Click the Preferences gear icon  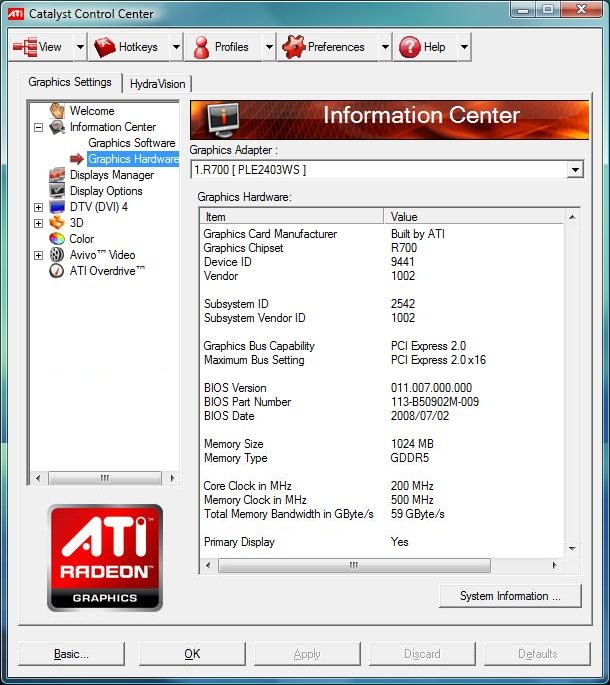pos(294,47)
